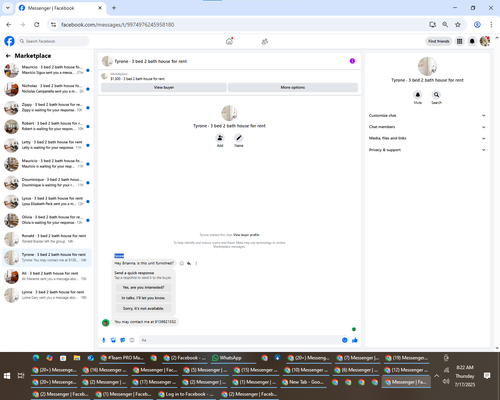Click the Search Facebook field
500x400 pixels.
click(53, 41)
